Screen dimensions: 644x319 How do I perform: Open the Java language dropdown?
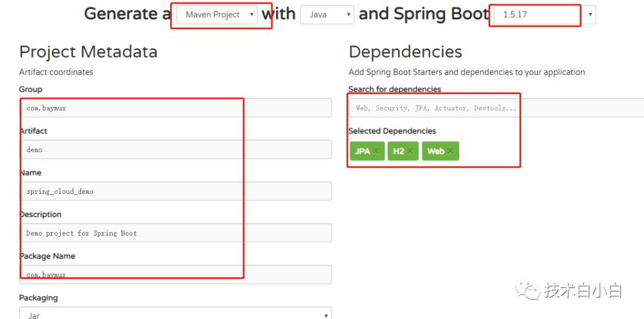(x=327, y=15)
